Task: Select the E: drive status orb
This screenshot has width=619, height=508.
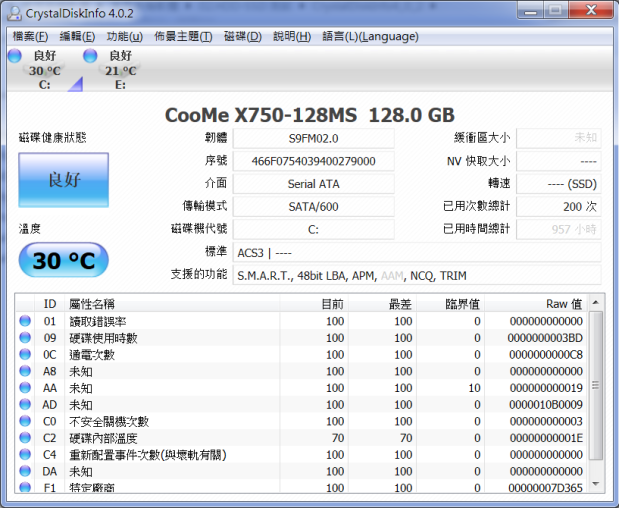Action: pos(90,56)
